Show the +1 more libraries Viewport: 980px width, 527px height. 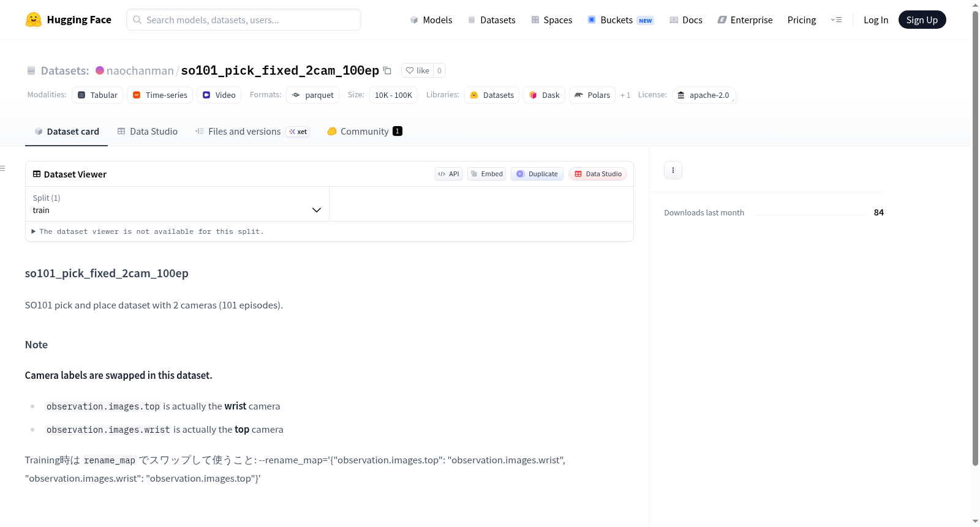pos(625,95)
